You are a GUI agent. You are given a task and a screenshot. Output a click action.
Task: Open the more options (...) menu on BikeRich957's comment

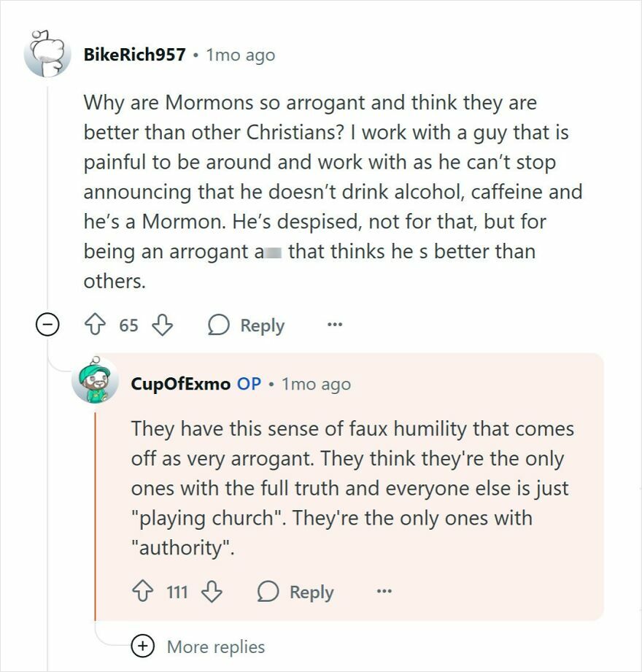(333, 325)
